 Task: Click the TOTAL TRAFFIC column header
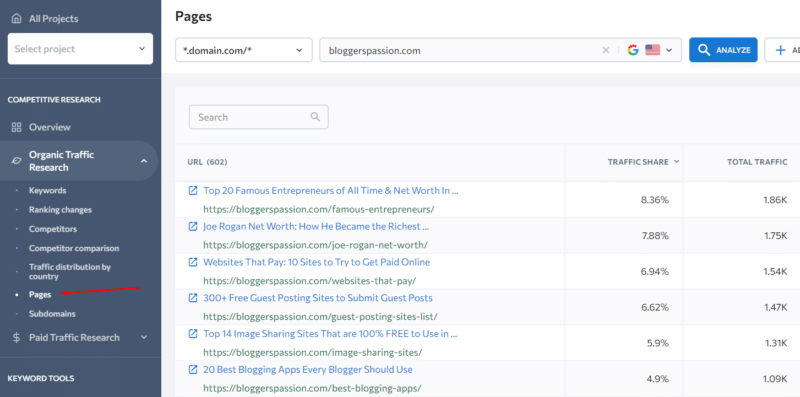tap(757, 162)
